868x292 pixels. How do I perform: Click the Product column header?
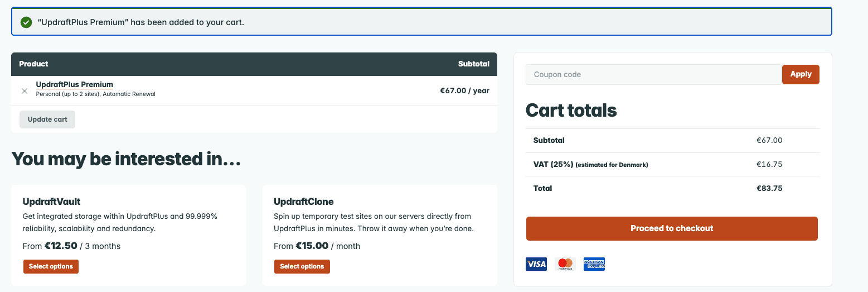click(34, 64)
